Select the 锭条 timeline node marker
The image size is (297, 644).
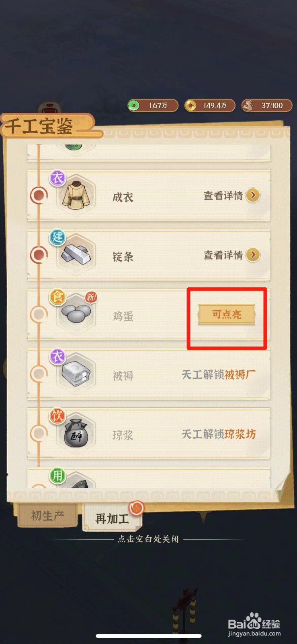[39, 255]
